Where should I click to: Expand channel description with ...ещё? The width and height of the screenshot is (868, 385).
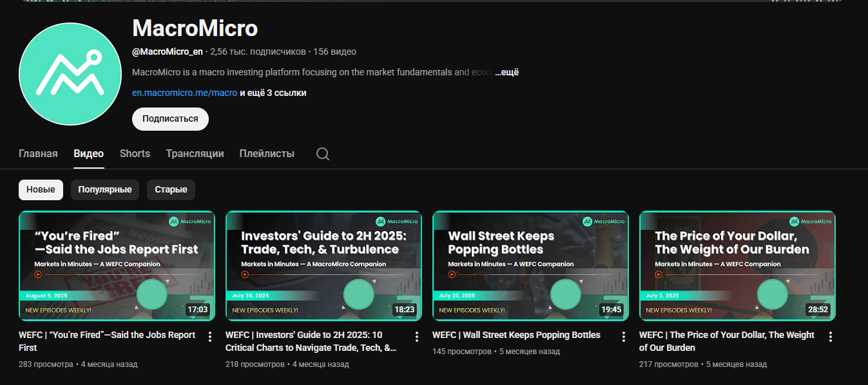(x=507, y=73)
